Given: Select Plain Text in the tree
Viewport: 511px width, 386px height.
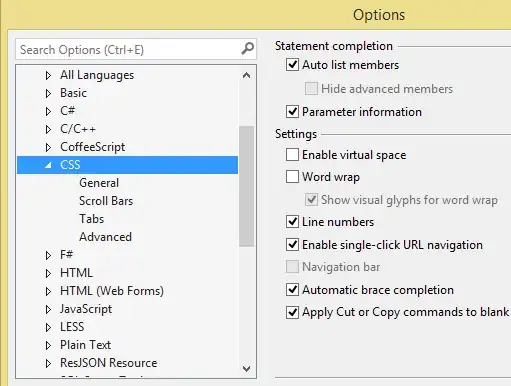Looking at the screenshot, I should (85, 345).
